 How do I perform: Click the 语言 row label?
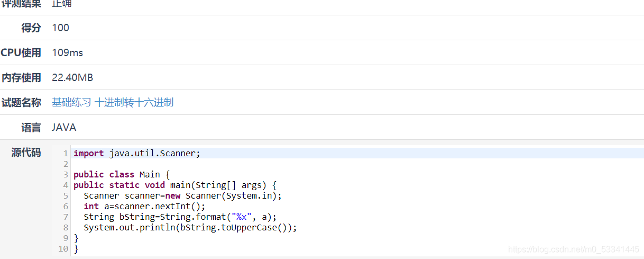[31, 127]
